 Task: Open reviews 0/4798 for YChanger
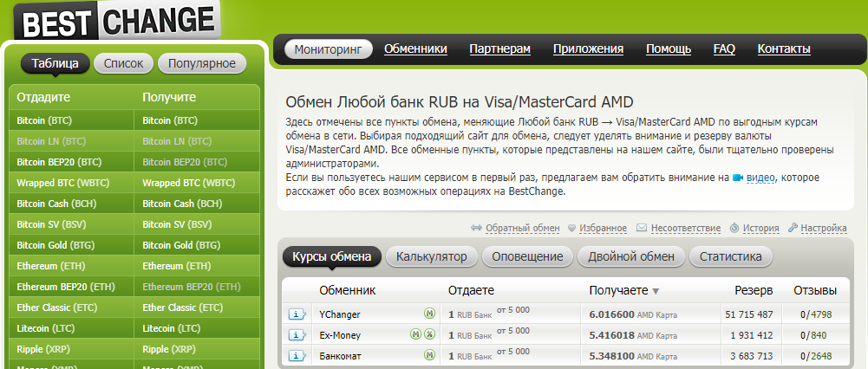pyautogui.click(x=816, y=314)
